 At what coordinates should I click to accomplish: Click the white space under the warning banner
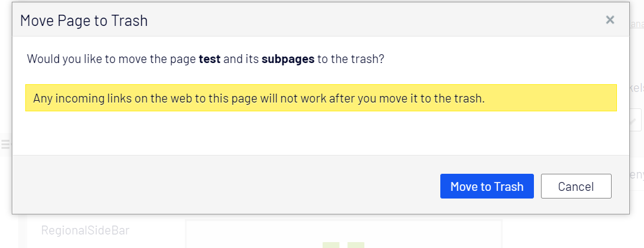320,133
